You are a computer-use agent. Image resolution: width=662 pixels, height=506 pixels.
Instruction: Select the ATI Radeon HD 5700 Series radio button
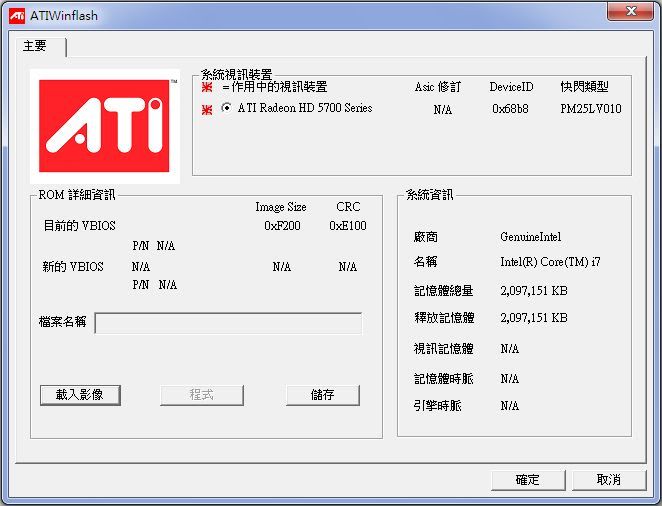coord(227,108)
